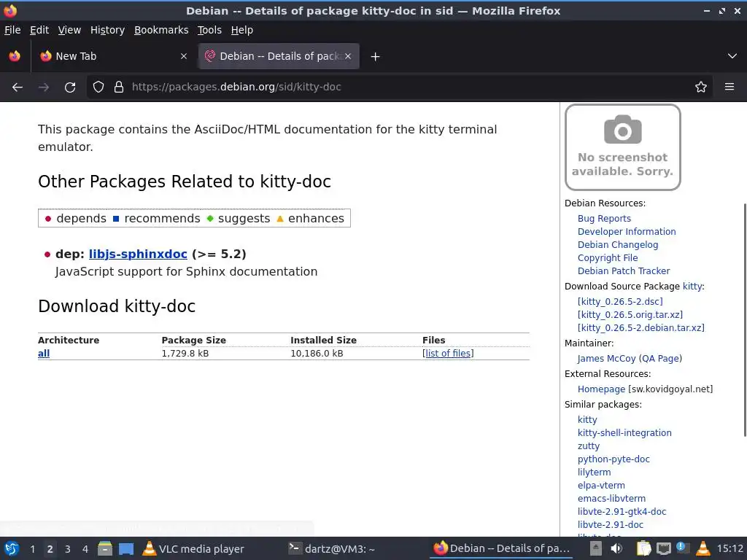Open the tracking protection shield icon

(x=98, y=87)
